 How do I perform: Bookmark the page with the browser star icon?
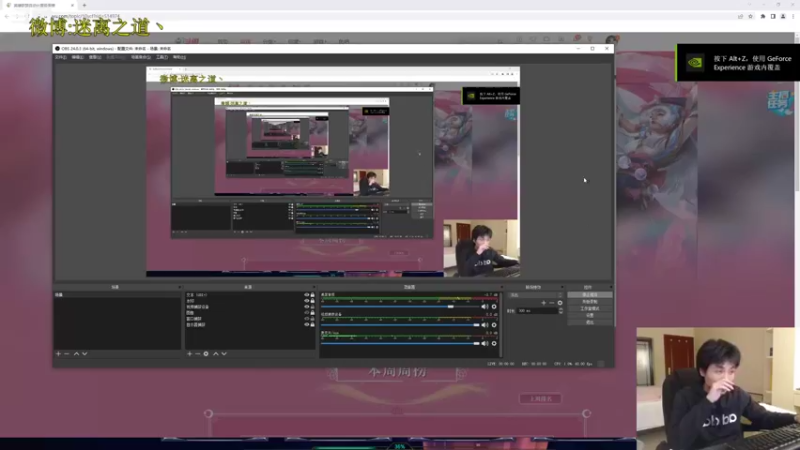[751, 16]
